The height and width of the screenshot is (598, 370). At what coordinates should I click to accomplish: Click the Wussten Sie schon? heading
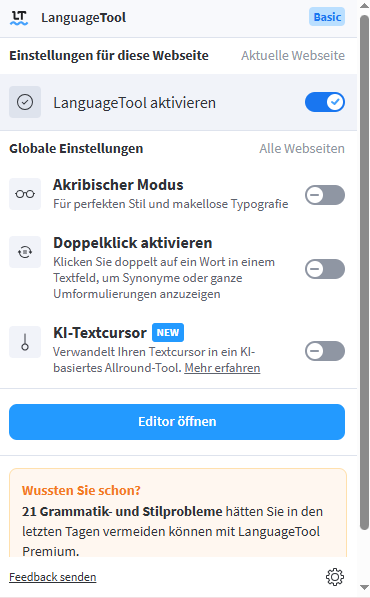click(81, 490)
